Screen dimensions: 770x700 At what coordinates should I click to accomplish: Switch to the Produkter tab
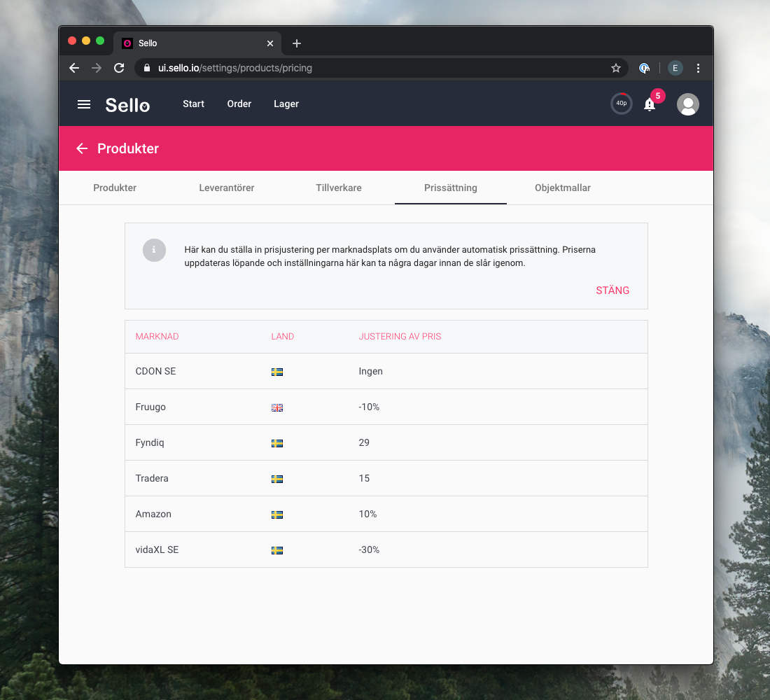coord(115,188)
